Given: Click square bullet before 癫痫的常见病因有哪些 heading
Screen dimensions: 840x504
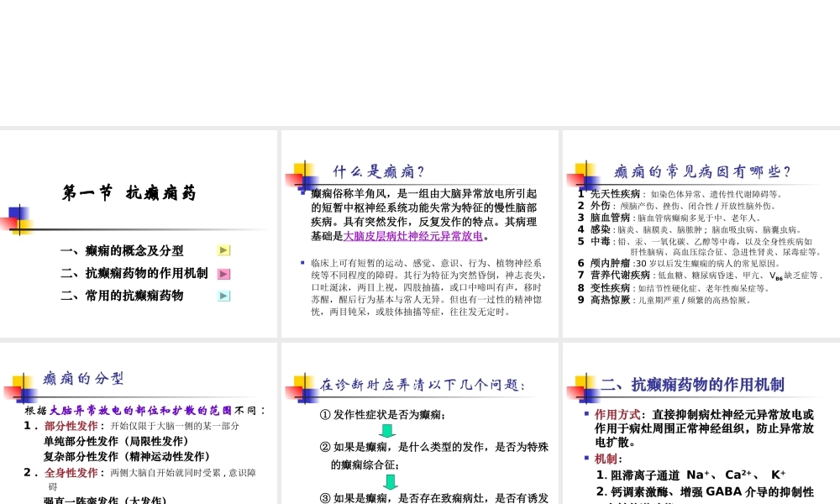Looking at the screenshot, I should click(583, 171).
